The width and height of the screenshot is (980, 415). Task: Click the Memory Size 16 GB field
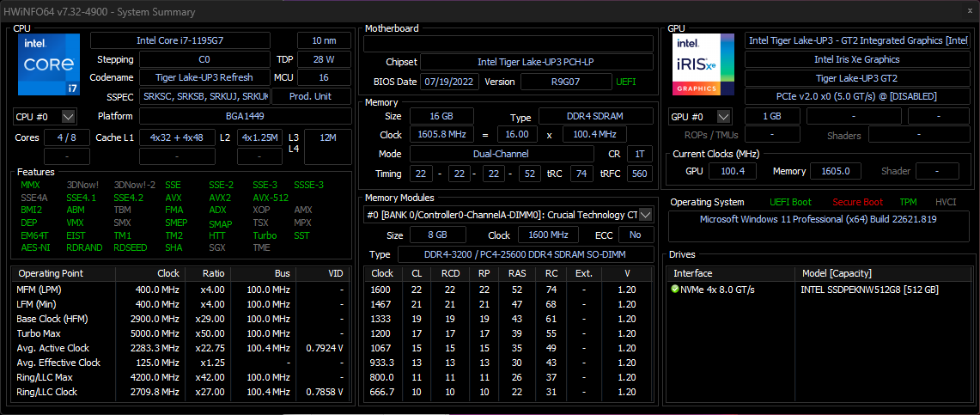tap(441, 116)
